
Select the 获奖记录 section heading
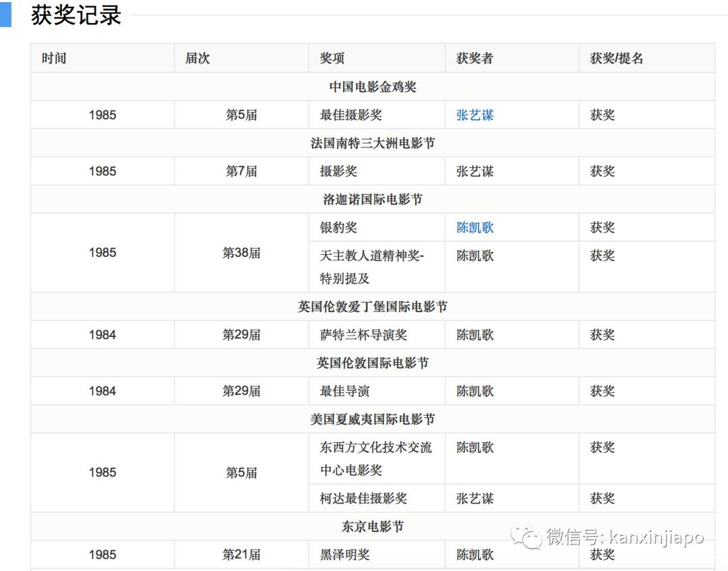(75, 15)
